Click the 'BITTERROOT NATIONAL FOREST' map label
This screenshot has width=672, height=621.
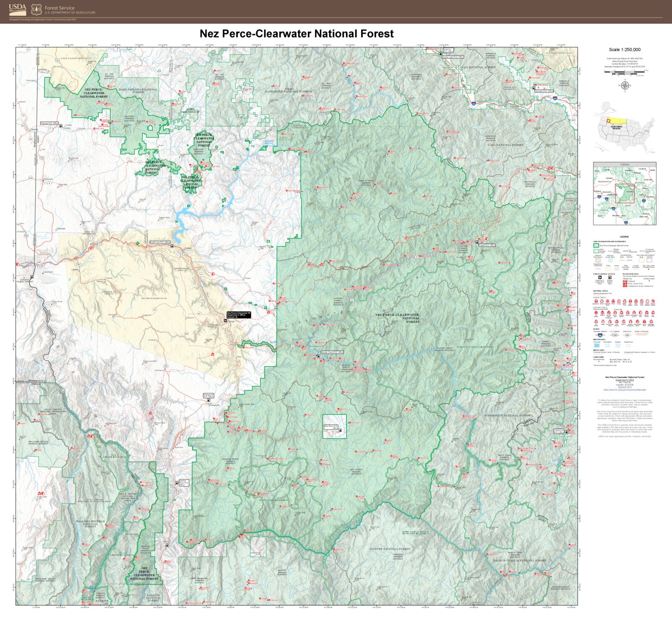click(x=507, y=415)
